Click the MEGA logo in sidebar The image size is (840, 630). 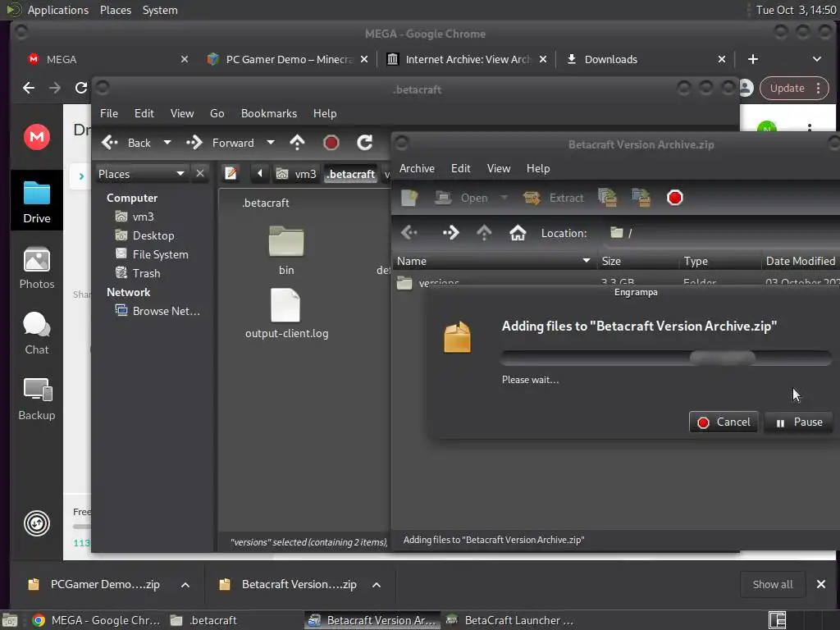36,137
